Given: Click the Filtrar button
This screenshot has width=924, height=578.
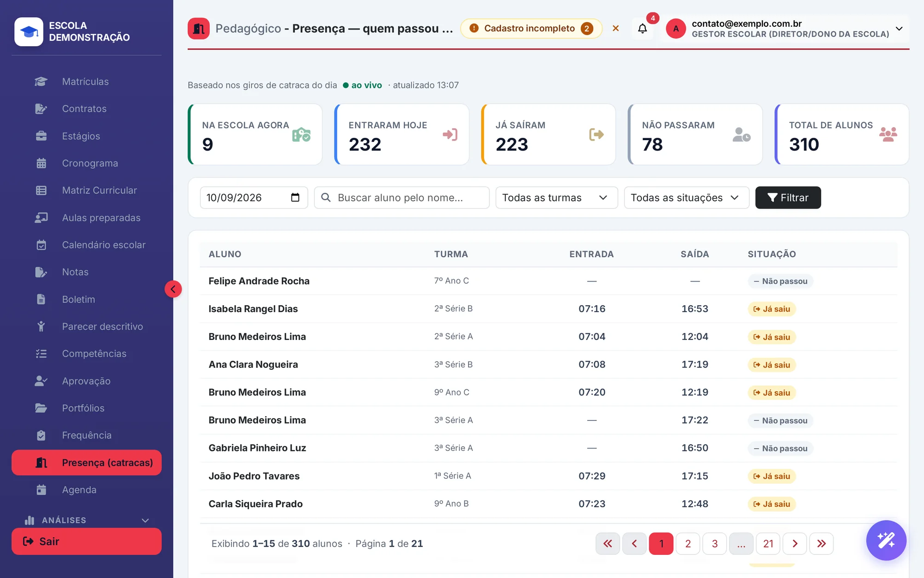Looking at the screenshot, I should point(788,197).
